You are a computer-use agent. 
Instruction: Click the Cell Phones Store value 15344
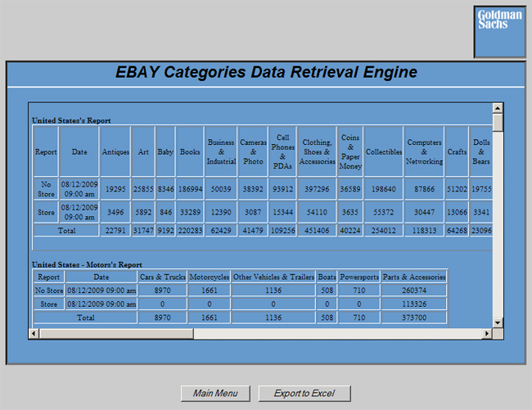[x=282, y=212]
